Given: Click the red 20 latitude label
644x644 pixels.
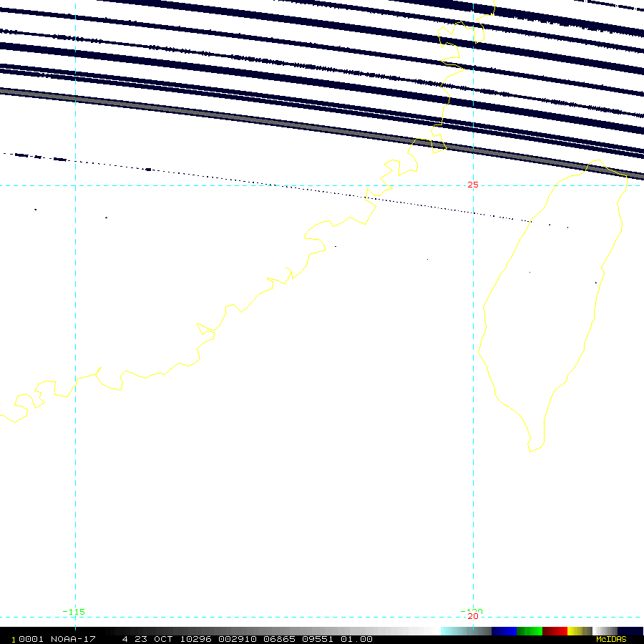Looking at the screenshot, I should coord(473,616).
